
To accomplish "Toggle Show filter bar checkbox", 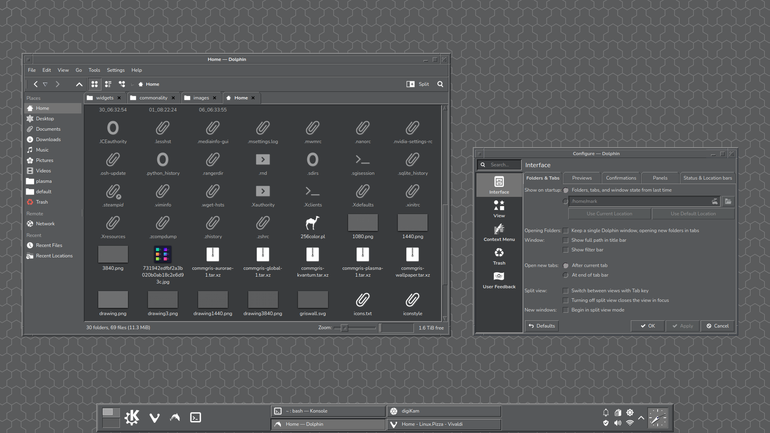I will (566, 250).
